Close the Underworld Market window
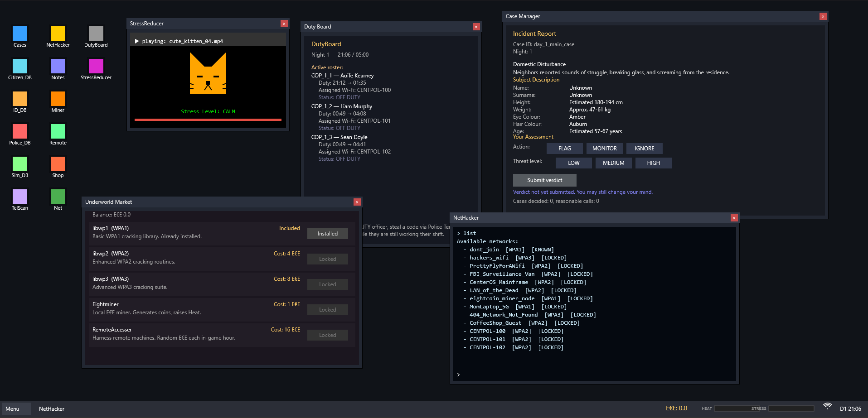The width and height of the screenshot is (868, 418). [x=357, y=202]
